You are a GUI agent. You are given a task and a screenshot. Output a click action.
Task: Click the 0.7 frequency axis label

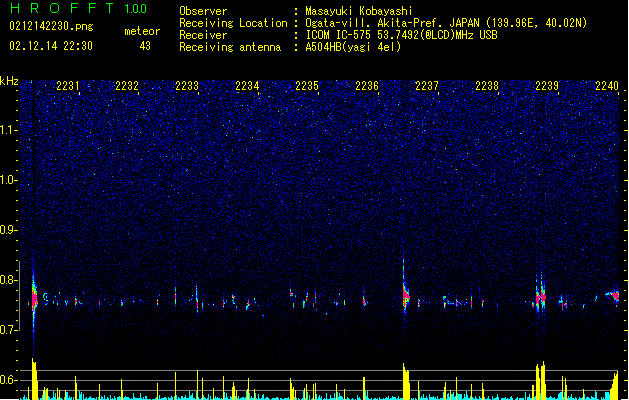click(x=9, y=330)
